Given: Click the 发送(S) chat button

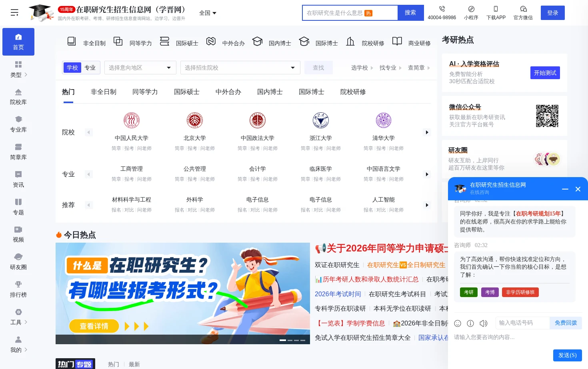Looking at the screenshot, I should [568, 355].
